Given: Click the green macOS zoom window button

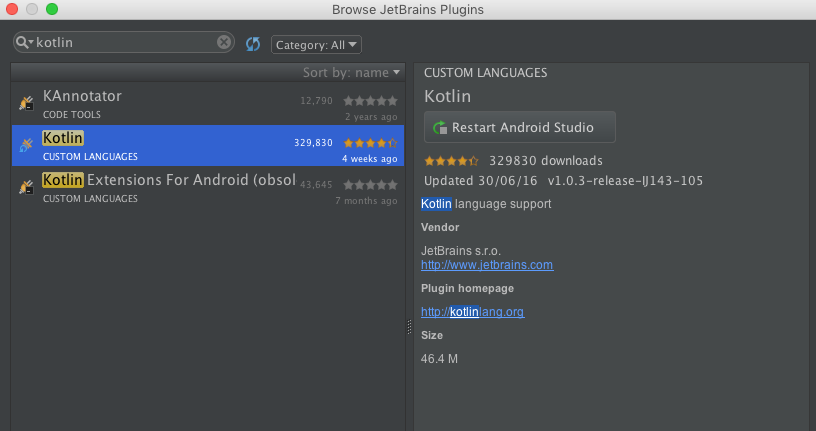Looking at the screenshot, I should [52, 9].
